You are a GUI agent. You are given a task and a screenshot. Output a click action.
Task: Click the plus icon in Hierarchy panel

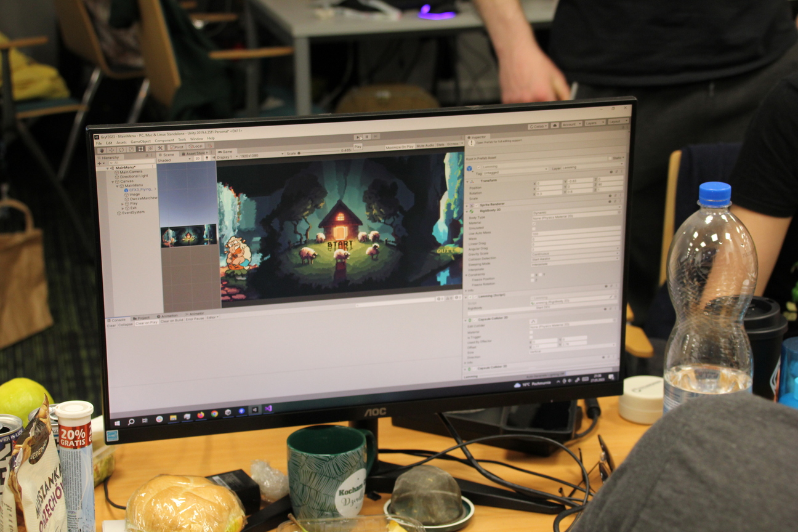click(x=99, y=163)
